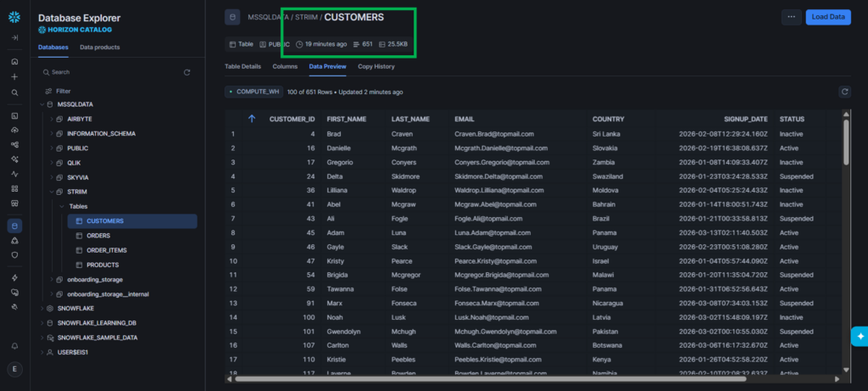Open the user profile avatar E
The height and width of the screenshot is (391, 868).
point(14,370)
